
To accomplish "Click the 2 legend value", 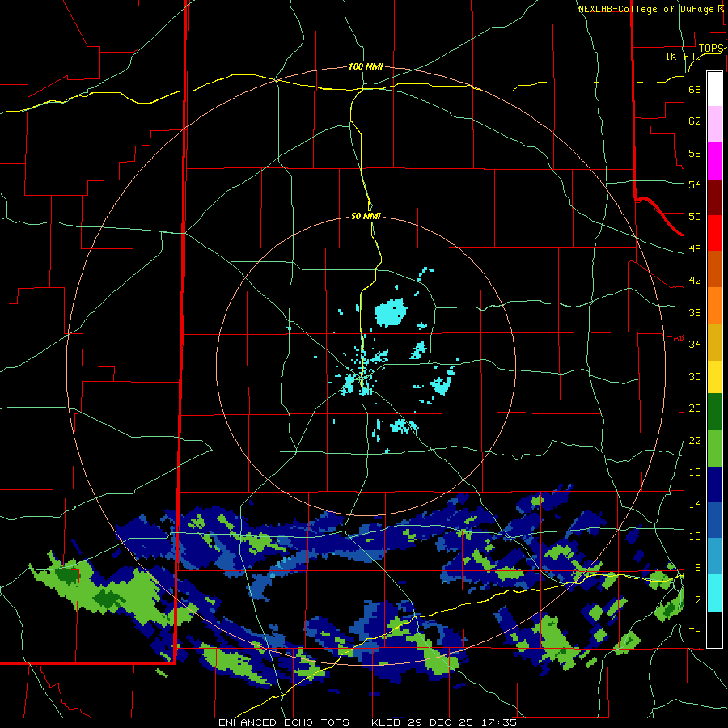I will [697, 600].
